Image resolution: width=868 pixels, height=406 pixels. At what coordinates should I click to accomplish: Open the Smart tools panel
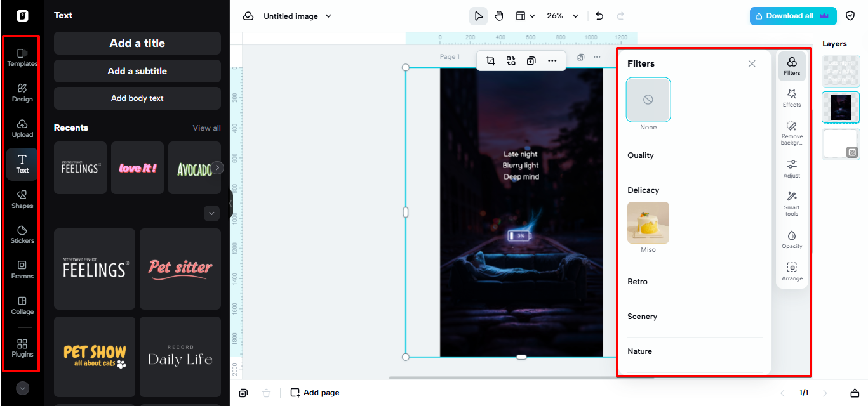point(792,203)
